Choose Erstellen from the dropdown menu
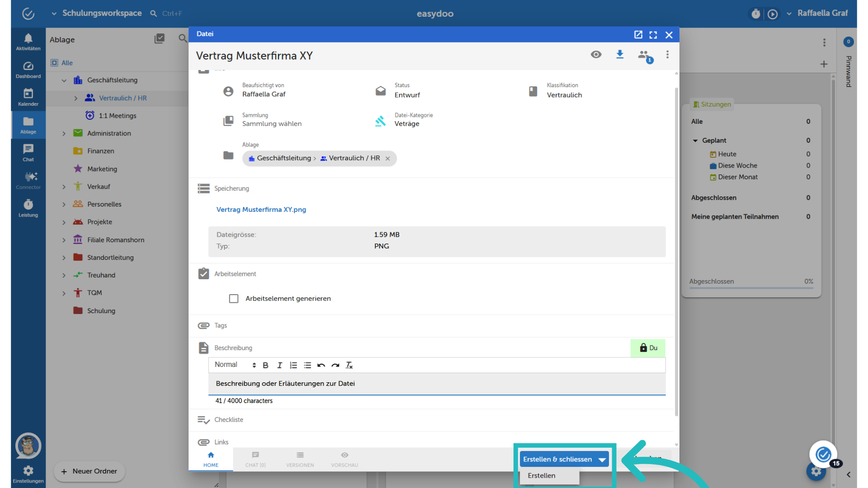 pyautogui.click(x=549, y=476)
